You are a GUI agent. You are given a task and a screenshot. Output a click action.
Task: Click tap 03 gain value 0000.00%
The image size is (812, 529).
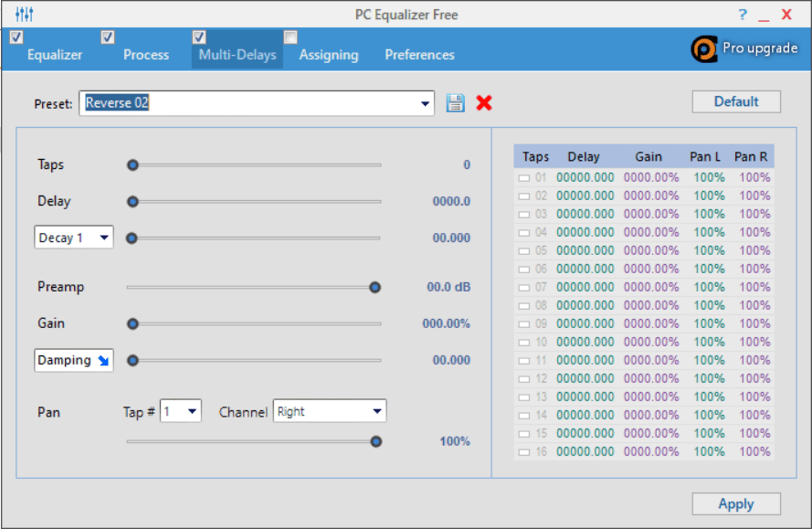click(651, 214)
